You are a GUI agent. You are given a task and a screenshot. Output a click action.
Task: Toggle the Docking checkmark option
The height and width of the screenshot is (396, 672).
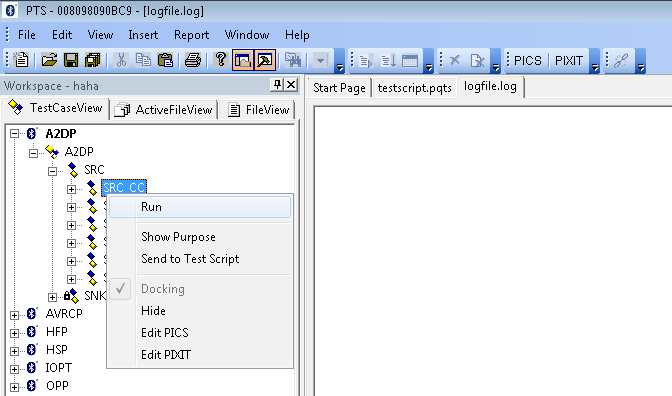tap(200, 289)
